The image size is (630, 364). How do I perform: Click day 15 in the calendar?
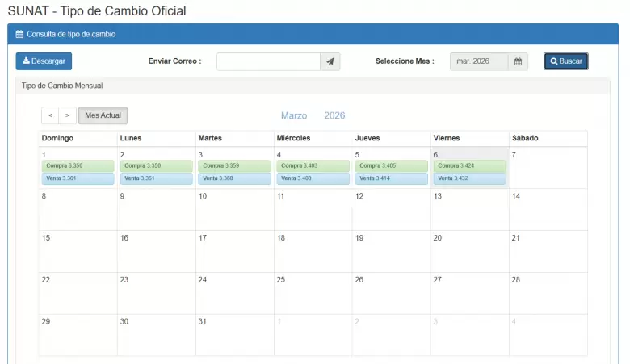coord(46,238)
